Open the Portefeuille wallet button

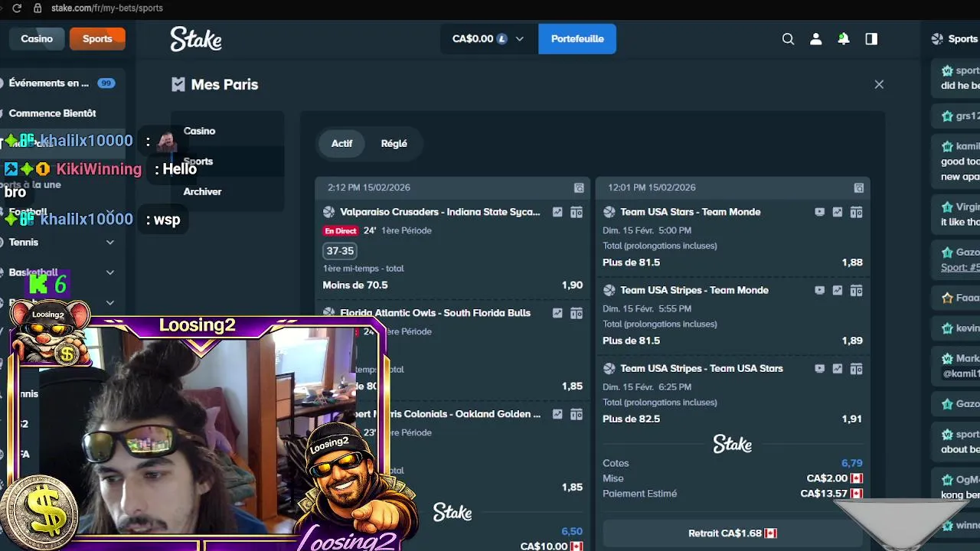click(x=577, y=39)
